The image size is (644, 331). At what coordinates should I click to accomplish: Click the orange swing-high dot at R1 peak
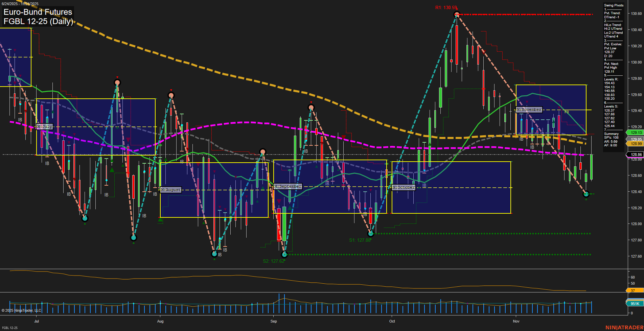pos(457,14)
